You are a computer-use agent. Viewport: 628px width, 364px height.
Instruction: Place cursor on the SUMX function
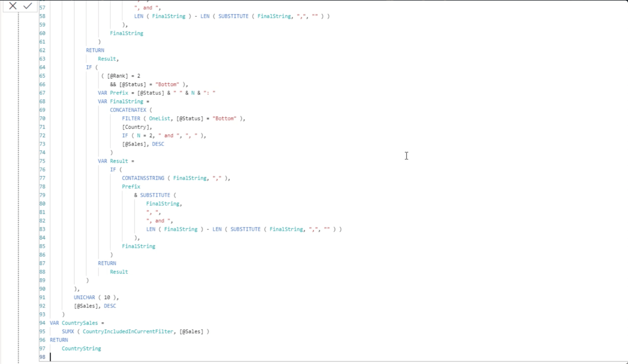tap(68, 331)
